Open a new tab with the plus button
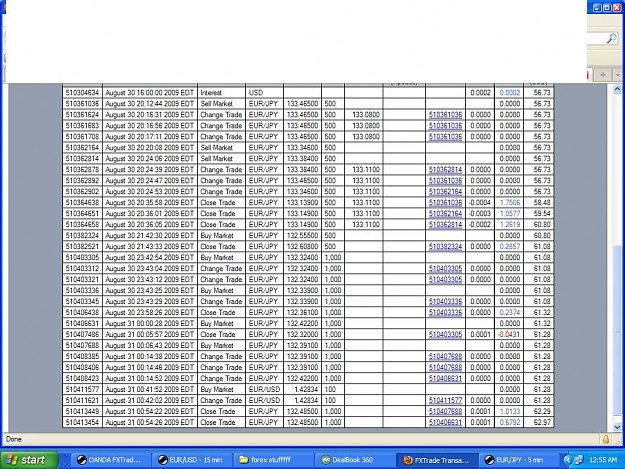This screenshot has width=625, height=469. 603,75
